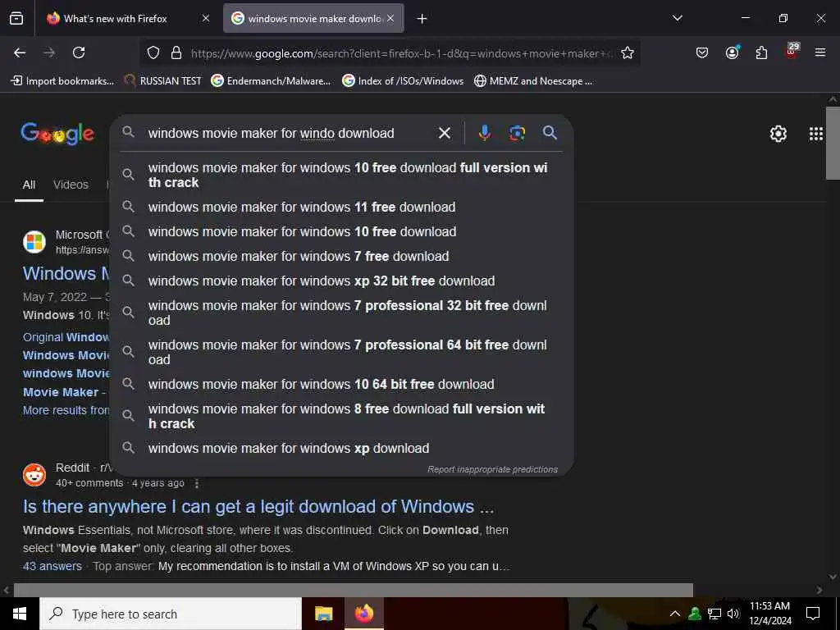
Task: Open a new tab with plus button
Action: coord(422,19)
